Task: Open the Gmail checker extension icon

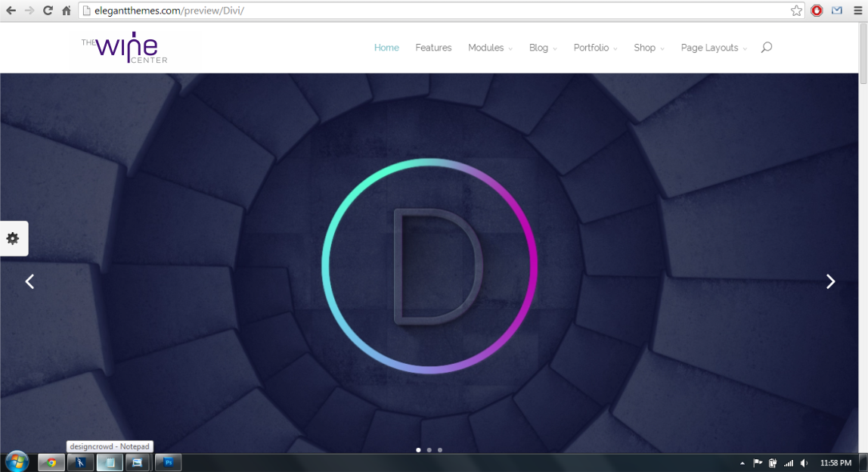Action: tap(837, 11)
